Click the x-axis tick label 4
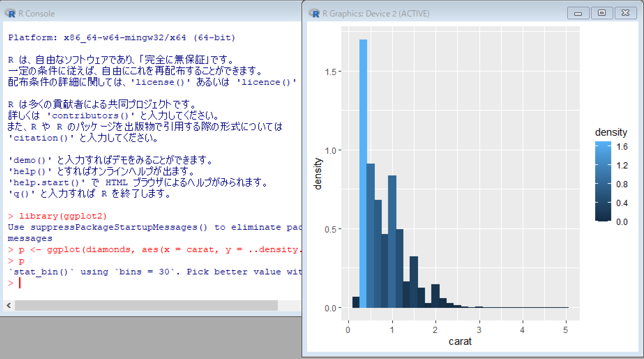 [x=522, y=330]
